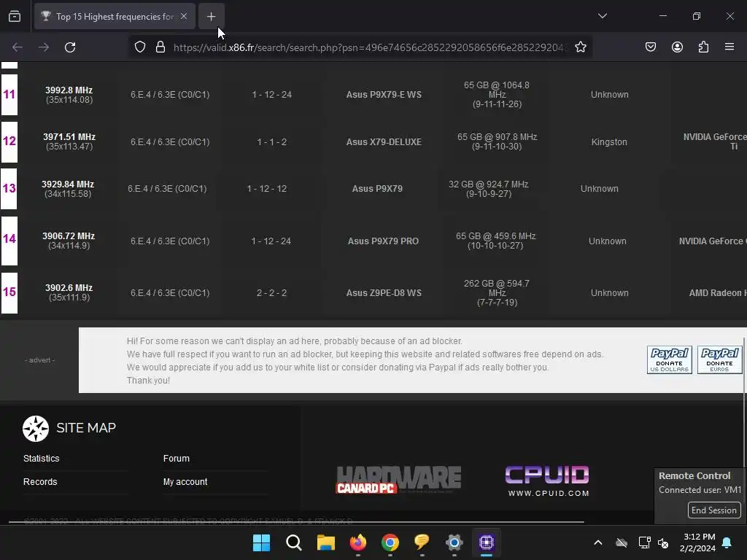Show hidden system tray icons
Viewport: 747px width, 560px height.
pyautogui.click(x=598, y=542)
